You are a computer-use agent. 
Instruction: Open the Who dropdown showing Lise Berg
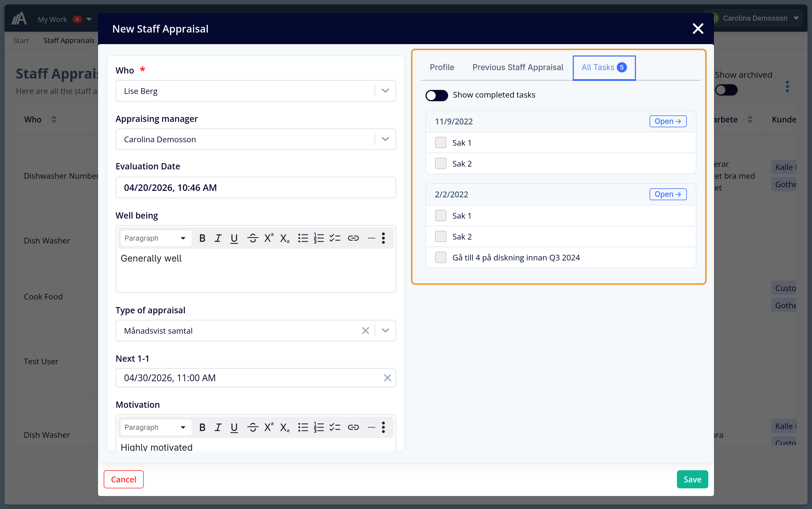tap(385, 90)
